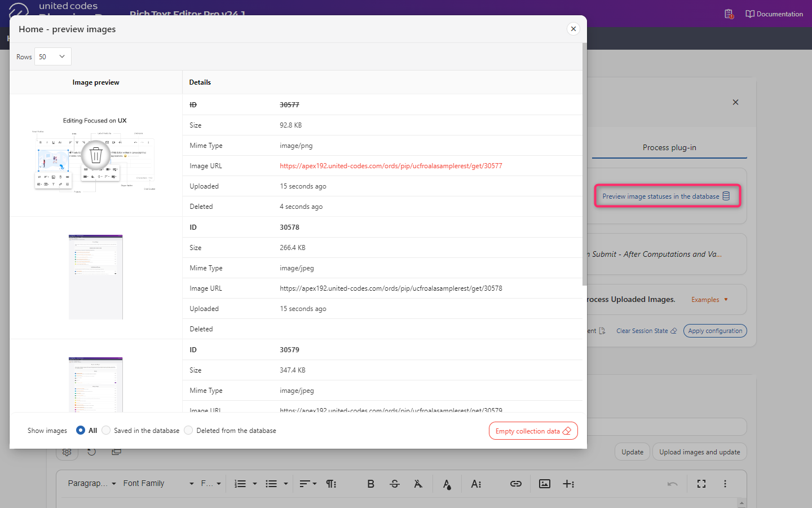Open the editor kebab more menu
This screenshot has height=508, width=812.
(x=725, y=484)
